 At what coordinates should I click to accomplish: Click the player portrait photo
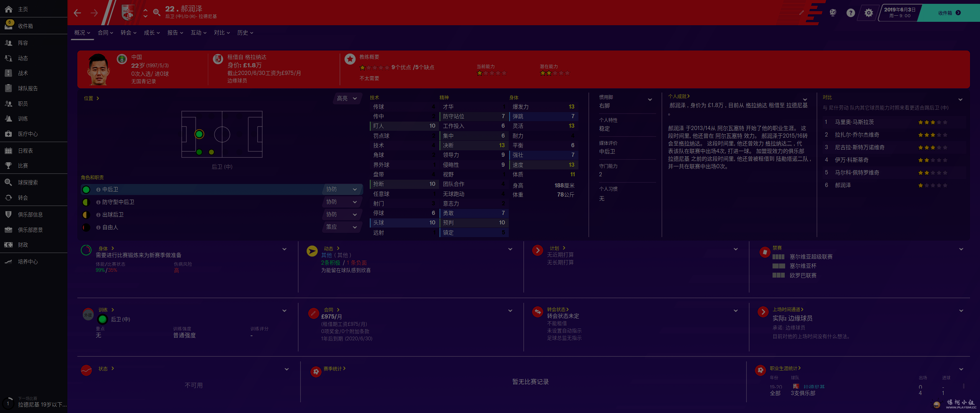pos(98,69)
